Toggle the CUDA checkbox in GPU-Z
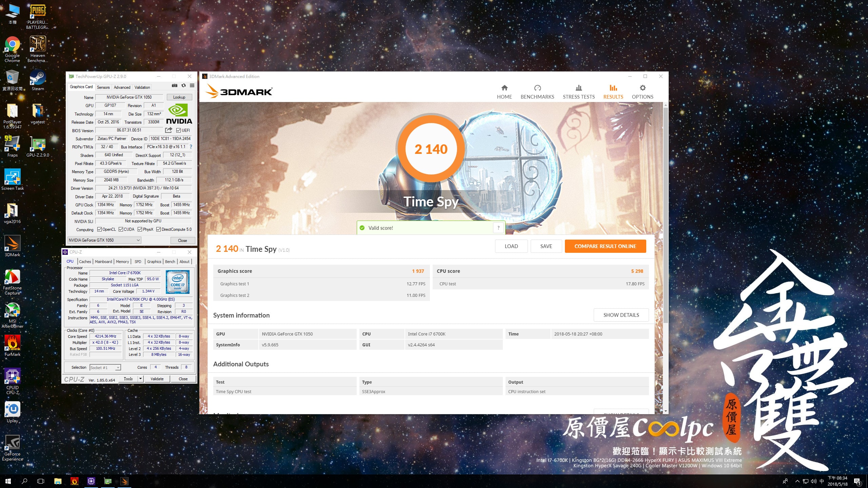The height and width of the screenshot is (488, 868). click(121, 229)
